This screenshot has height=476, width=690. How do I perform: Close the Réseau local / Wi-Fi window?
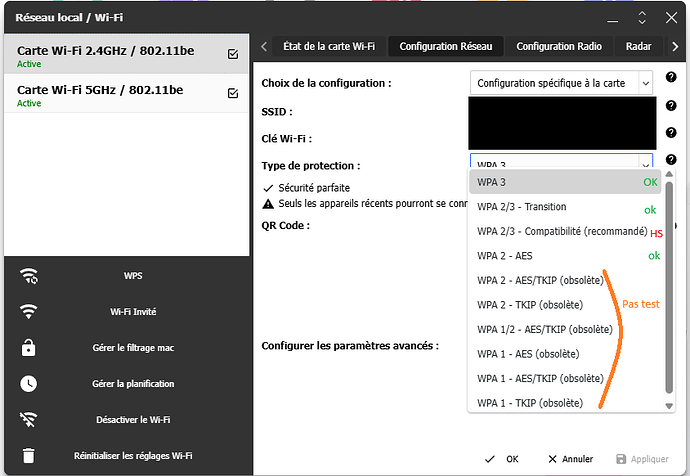pos(671,18)
